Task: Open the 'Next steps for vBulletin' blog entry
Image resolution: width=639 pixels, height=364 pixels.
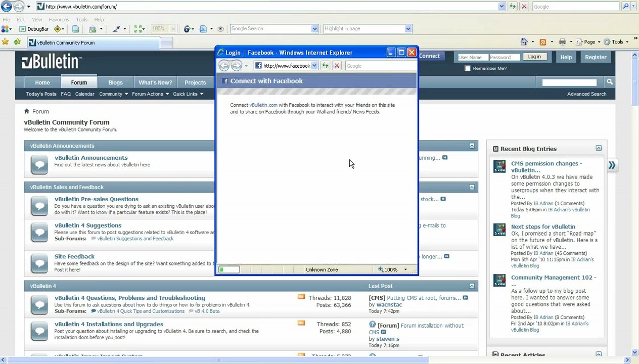Action: click(x=543, y=227)
